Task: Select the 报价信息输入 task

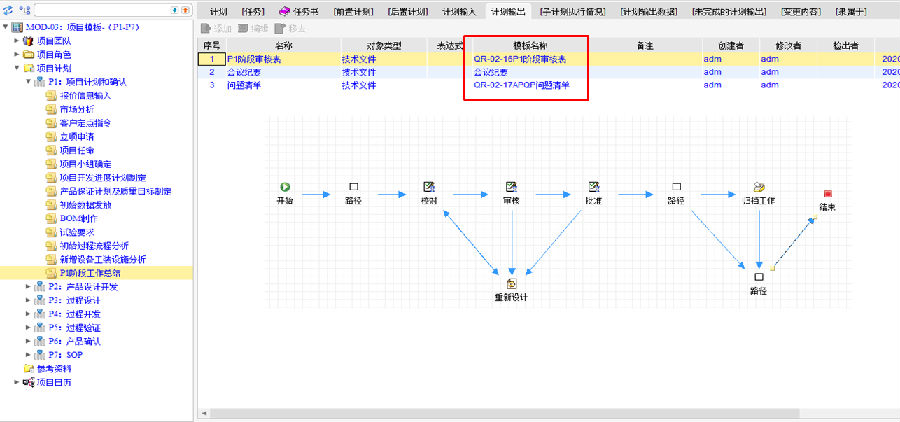Action: coord(86,96)
